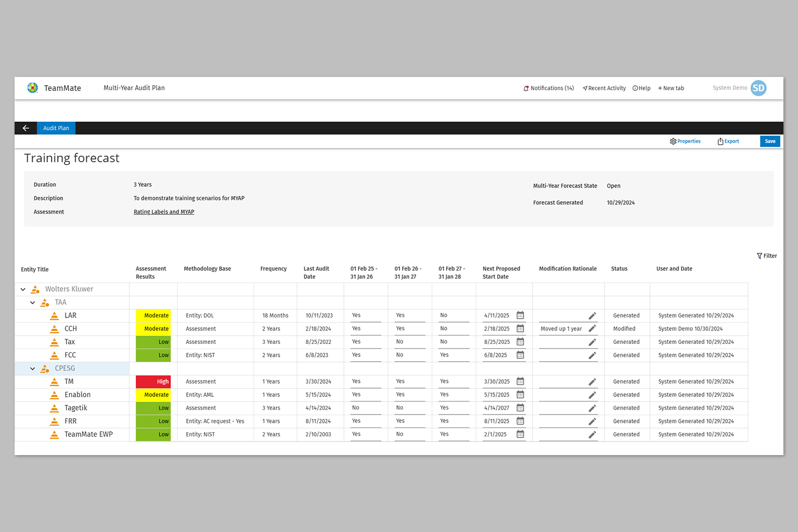Click the Save button
This screenshot has width=798, height=532.
(x=769, y=141)
